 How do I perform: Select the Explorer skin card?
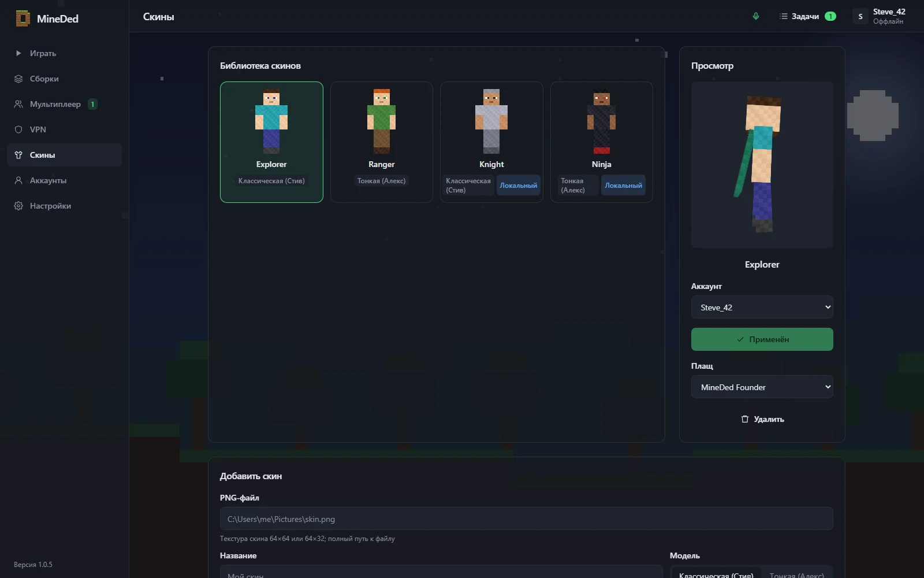(x=271, y=142)
